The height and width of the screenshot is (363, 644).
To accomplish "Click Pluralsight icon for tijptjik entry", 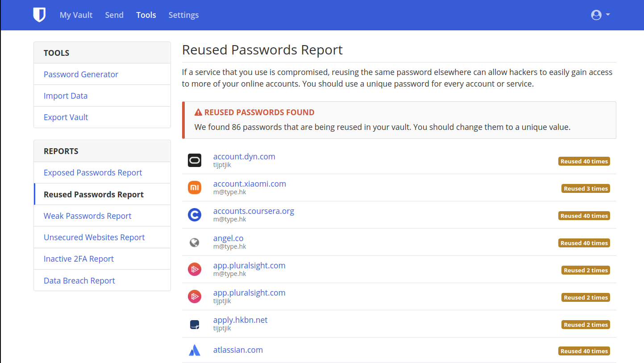I will point(195,296).
